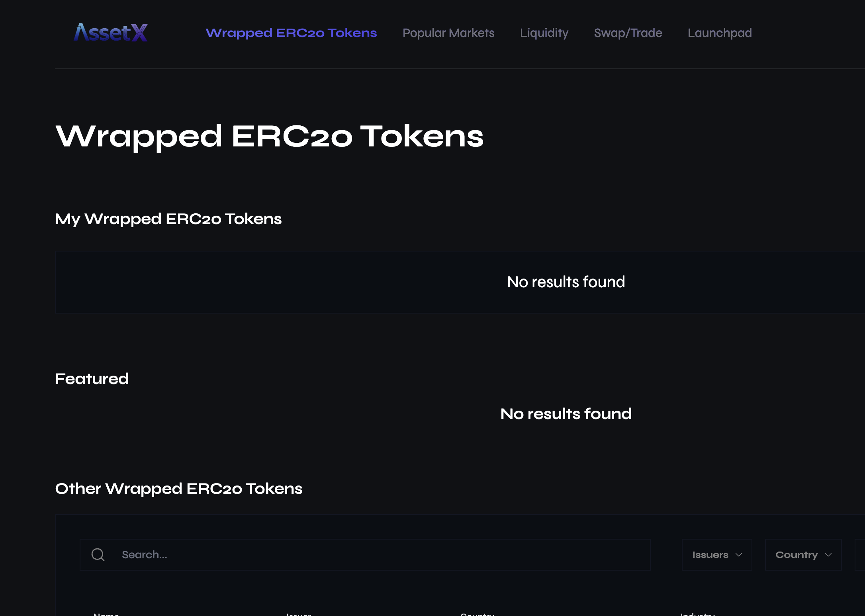This screenshot has width=865, height=616.
Task: Click the chevron arrow beside the Country filter
Action: (x=828, y=555)
